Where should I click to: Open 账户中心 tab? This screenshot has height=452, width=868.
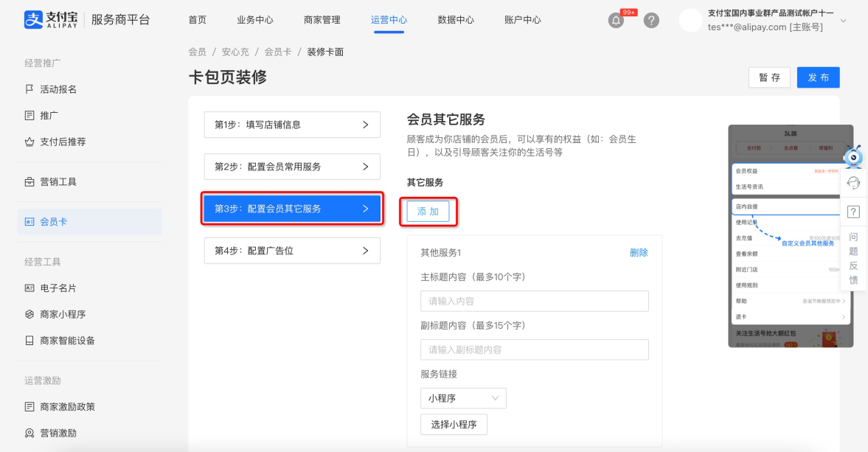[x=523, y=20]
